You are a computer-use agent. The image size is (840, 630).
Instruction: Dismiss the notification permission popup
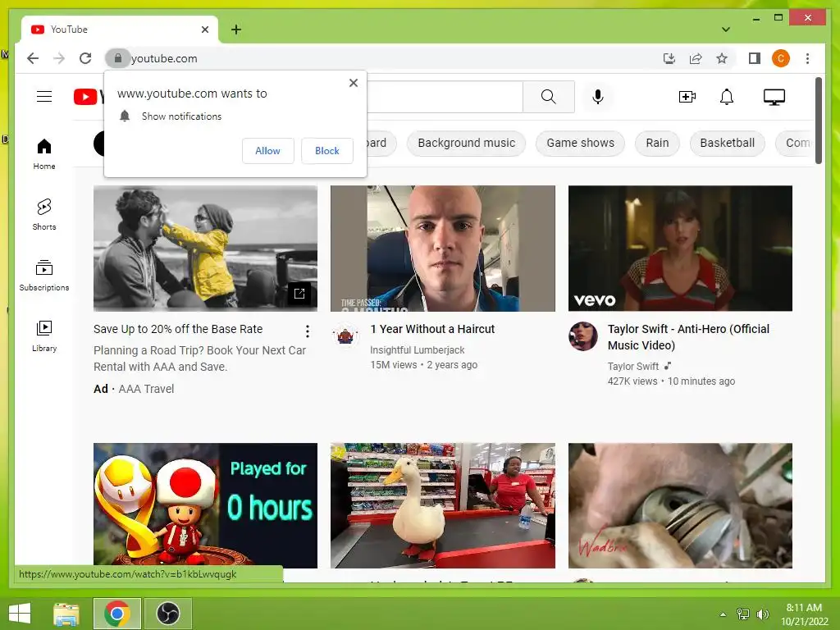(x=354, y=83)
